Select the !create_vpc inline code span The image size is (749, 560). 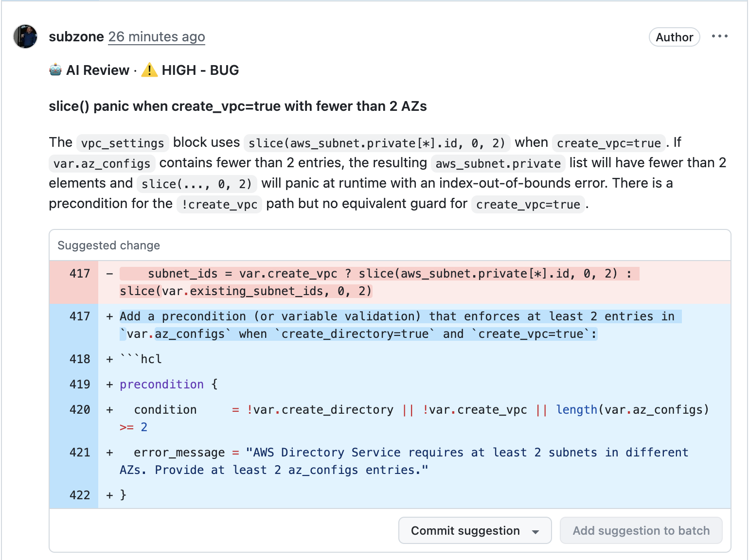pos(219,204)
